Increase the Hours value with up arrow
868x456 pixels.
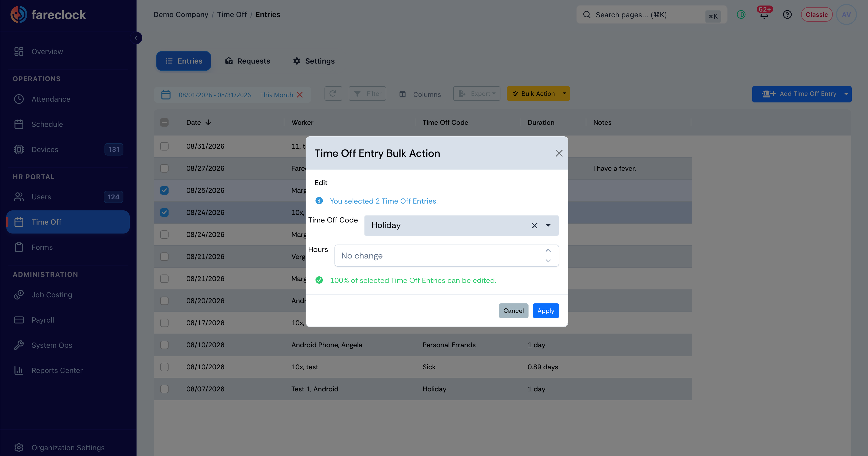548,250
